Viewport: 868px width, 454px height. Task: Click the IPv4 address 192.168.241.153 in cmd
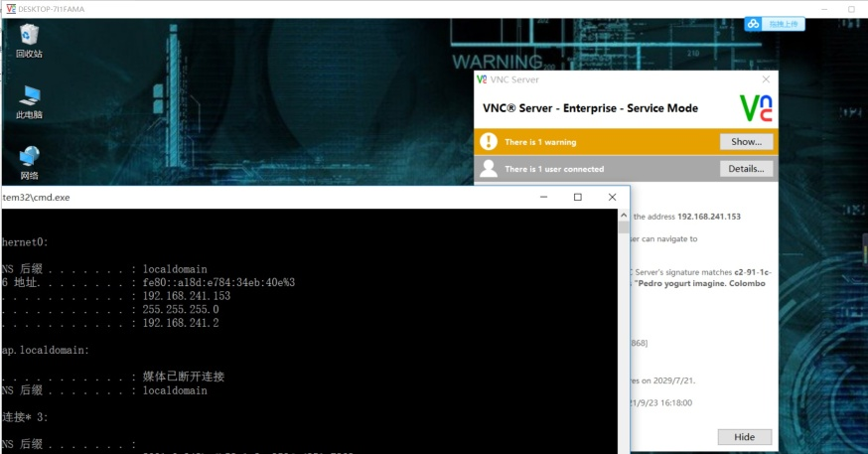[x=186, y=296]
